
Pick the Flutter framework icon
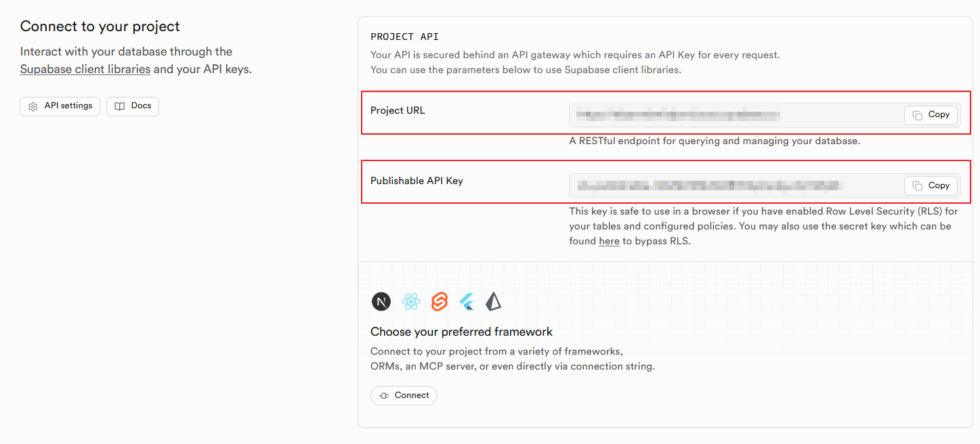click(x=467, y=302)
